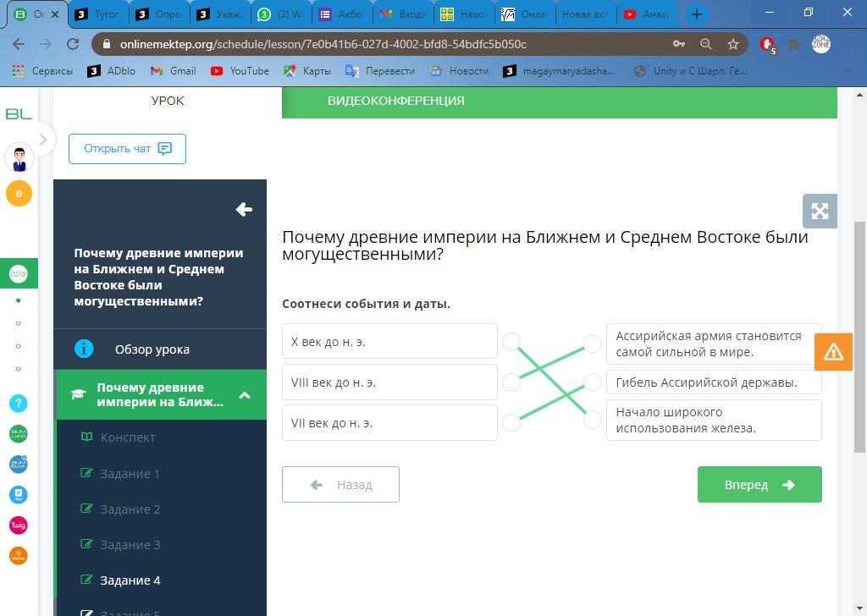Switch to the YouTube Анализ browser tab
Image resolution: width=867 pixels, height=616 pixels.
pos(646,14)
